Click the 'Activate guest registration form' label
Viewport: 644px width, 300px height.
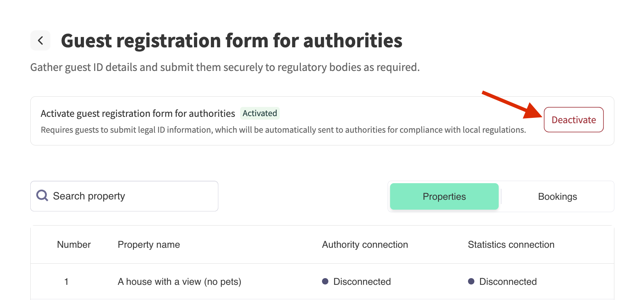point(138,114)
